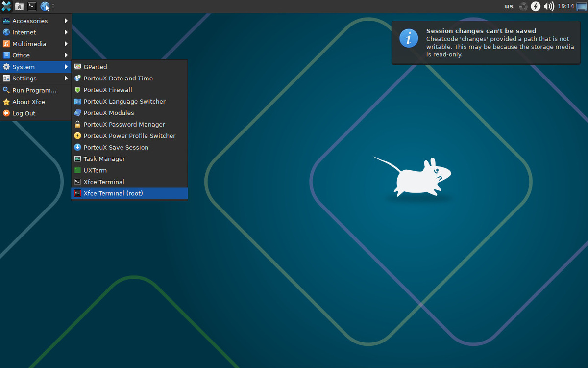588x368 pixels.
Task: Open Run Program dialog
Action: (36, 90)
